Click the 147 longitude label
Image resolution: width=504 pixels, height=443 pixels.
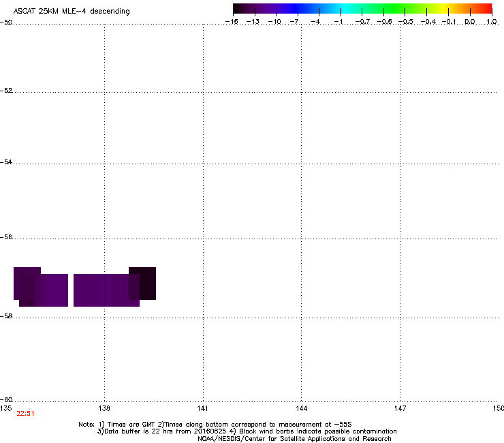pos(400,408)
